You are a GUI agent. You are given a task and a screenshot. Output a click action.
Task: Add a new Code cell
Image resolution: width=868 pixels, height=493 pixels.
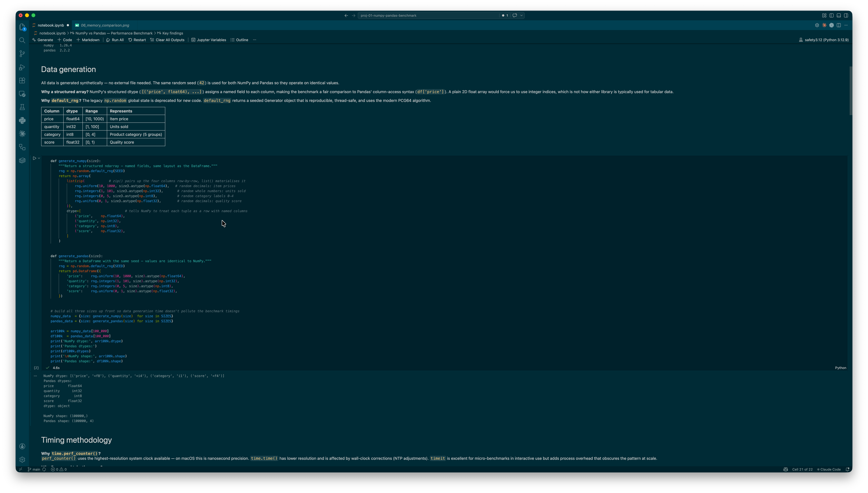pyautogui.click(x=65, y=40)
